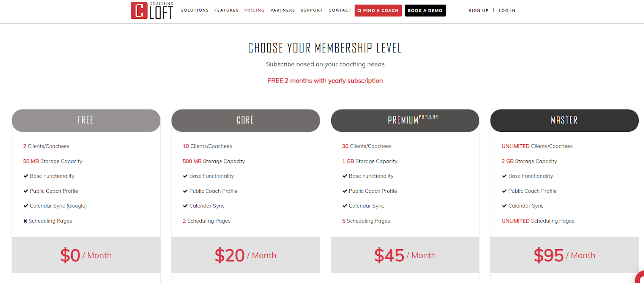Click the Coaching Loft logo
Screen dimensions: 644x283
(x=152, y=10)
